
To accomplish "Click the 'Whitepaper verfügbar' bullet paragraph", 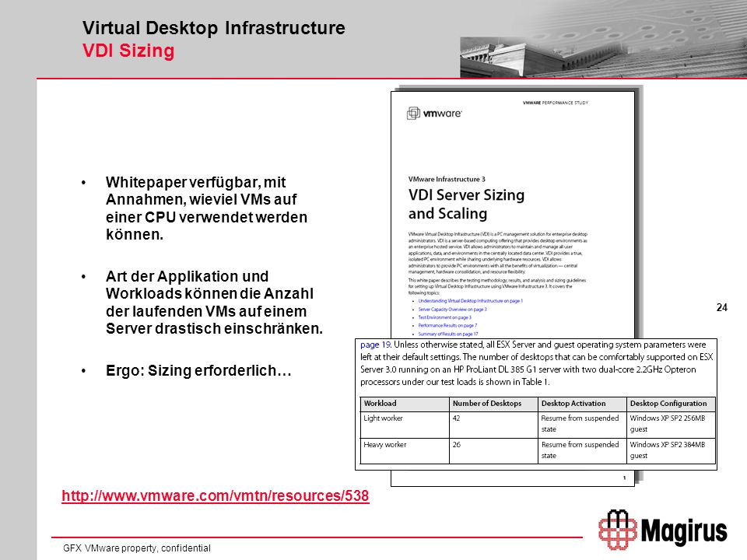I will (x=206, y=208).
